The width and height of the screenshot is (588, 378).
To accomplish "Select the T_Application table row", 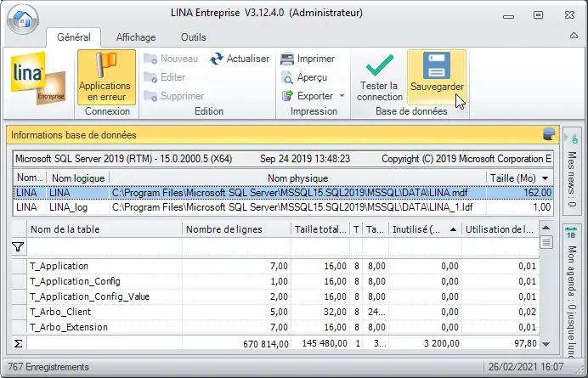I will [275, 266].
